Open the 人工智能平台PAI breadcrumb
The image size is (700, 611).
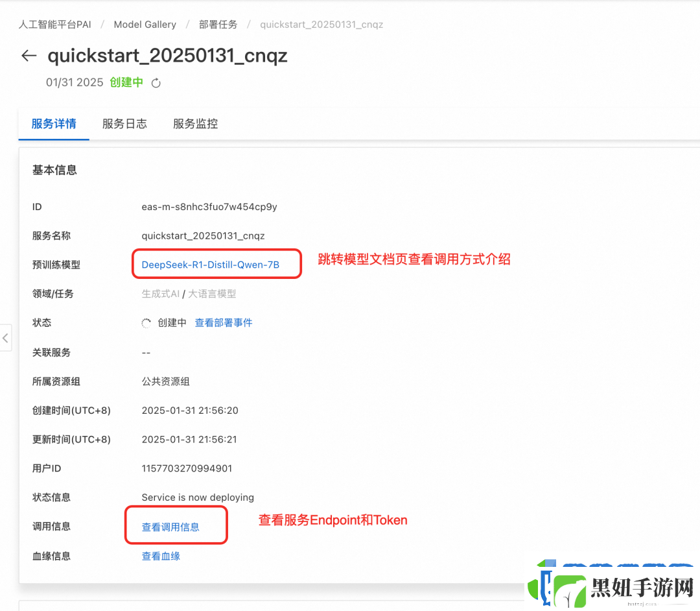coord(55,25)
